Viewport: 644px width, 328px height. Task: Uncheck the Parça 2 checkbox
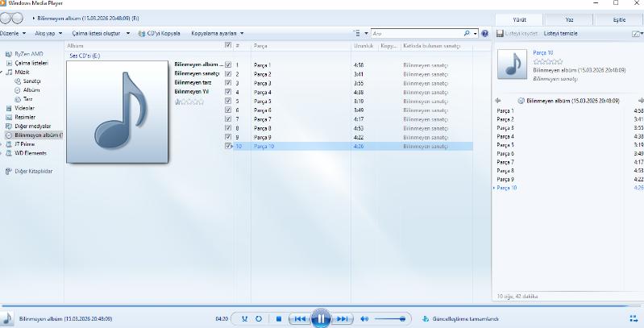coord(228,74)
